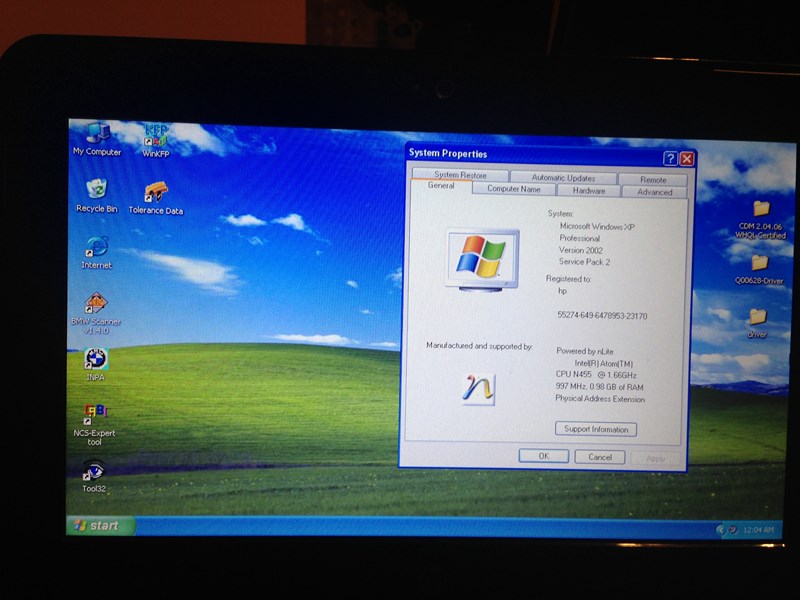Click the 'Powered by nLite' text
The width and height of the screenshot is (800, 600).
(x=585, y=351)
